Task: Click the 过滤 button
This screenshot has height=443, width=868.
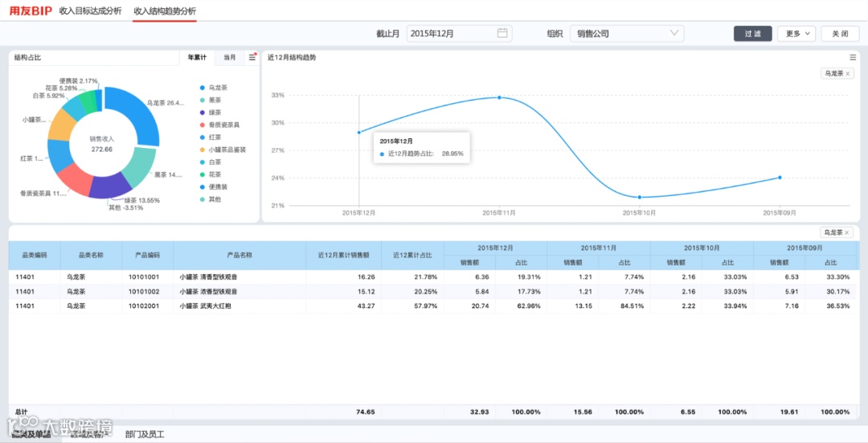Action: (753, 34)
